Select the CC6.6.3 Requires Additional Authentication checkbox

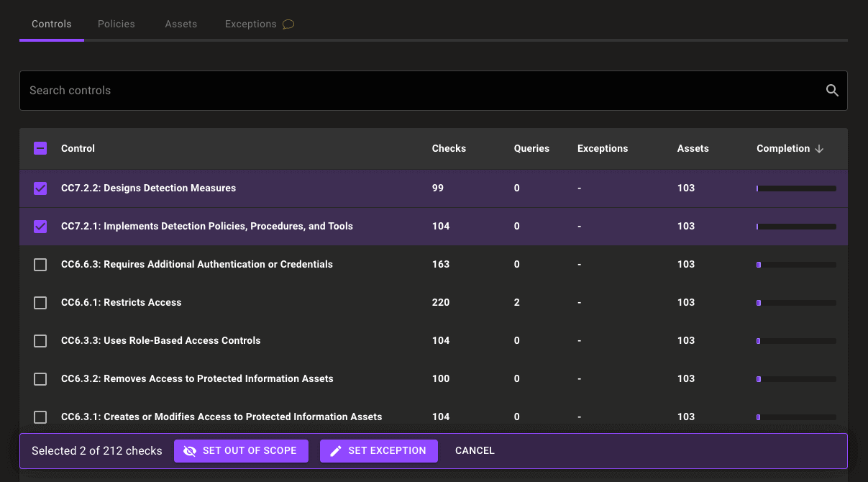40,265
